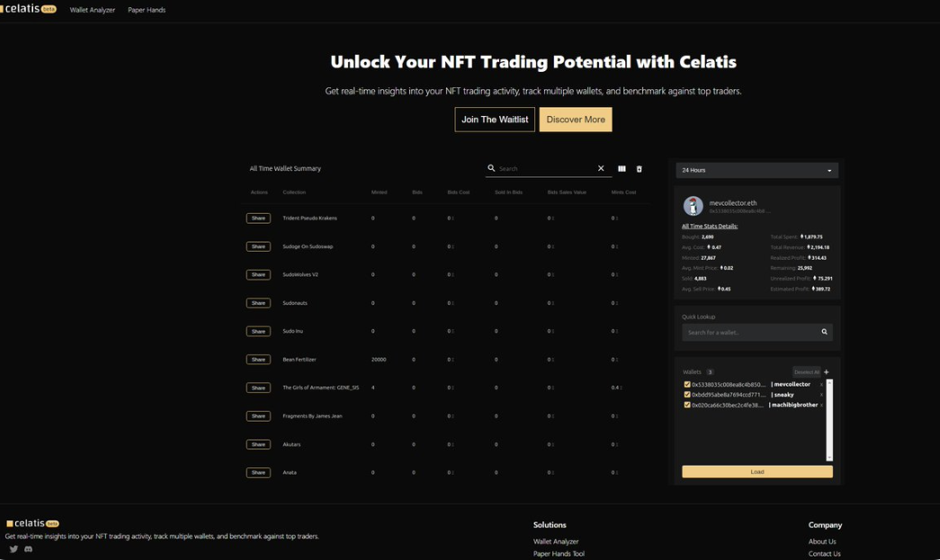Screen dimensions: 940x560
Task: Focus the Search for a wallet field
Action: [751, 333]
